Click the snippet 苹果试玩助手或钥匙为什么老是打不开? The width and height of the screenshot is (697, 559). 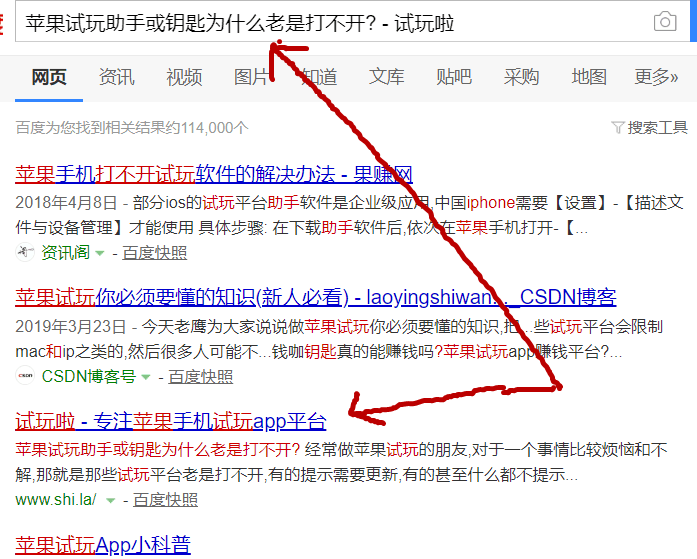pyautogui.click(x=158, y=450)
